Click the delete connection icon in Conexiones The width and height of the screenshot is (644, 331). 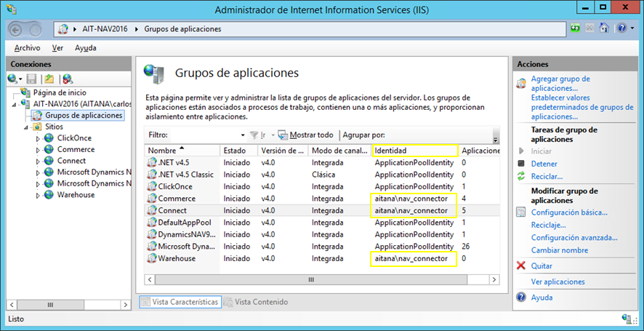[x=68, y=79]
